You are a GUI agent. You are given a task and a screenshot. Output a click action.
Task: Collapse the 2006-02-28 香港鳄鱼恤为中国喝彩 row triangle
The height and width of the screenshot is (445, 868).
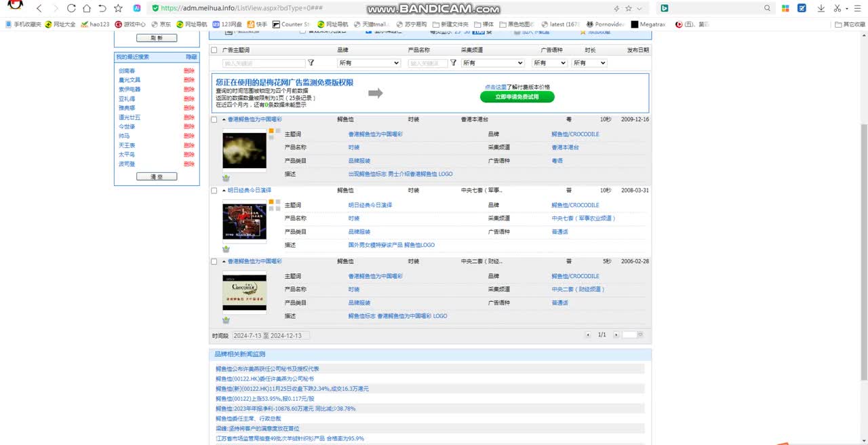click(224, 261)
